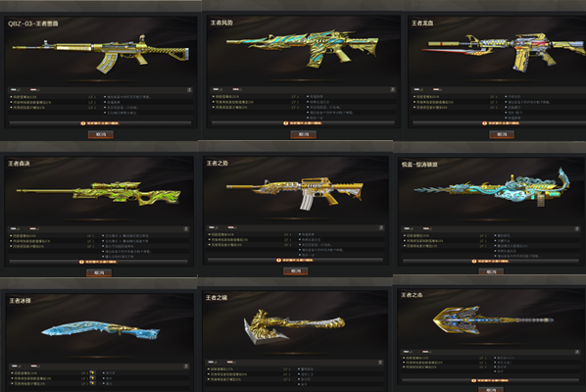Select the cyan dragon machine gun image
Screen dimensions: 586x392
coord(492,187)
